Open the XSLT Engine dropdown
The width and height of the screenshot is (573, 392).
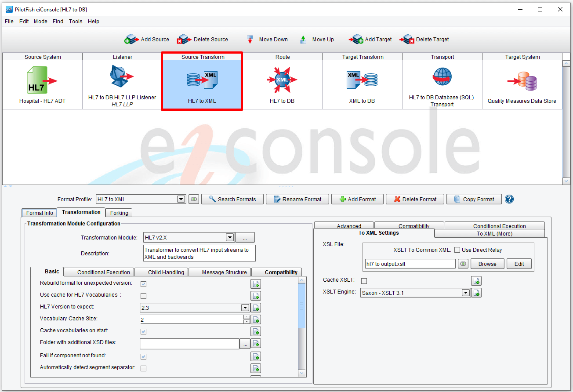pyautogui.click(x=466, y=293)
